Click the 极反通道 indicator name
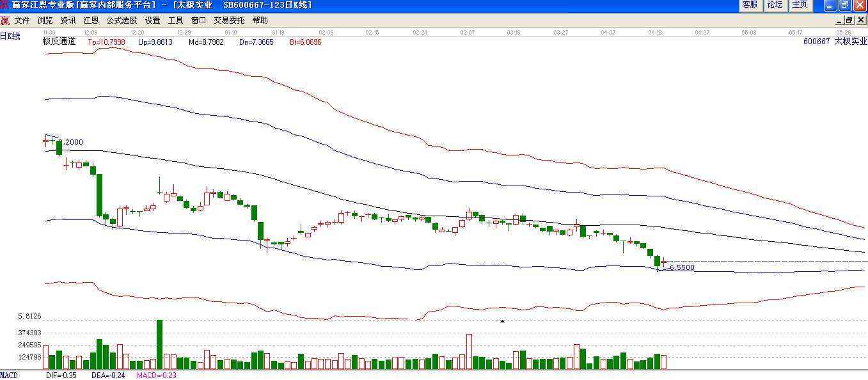 59,42
